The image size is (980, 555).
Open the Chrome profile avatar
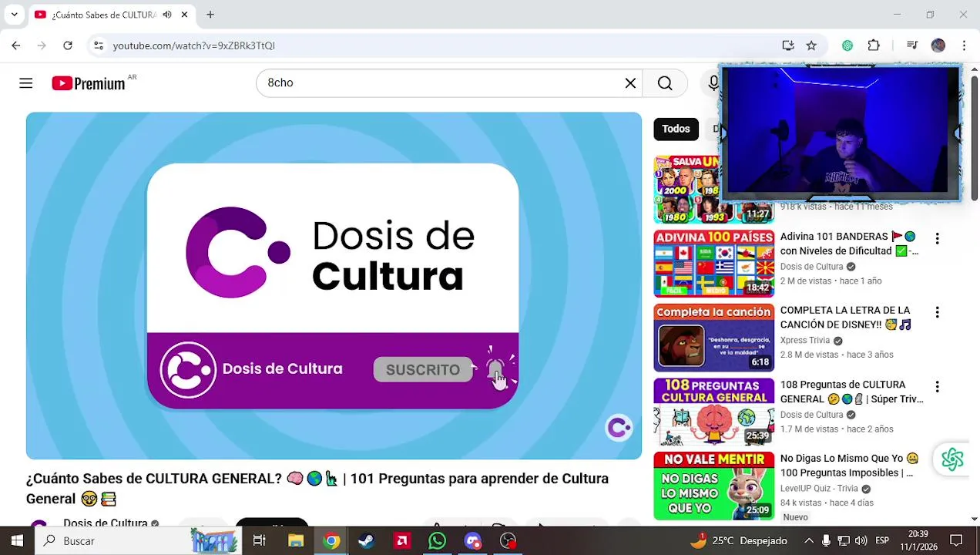click(938, 45)
